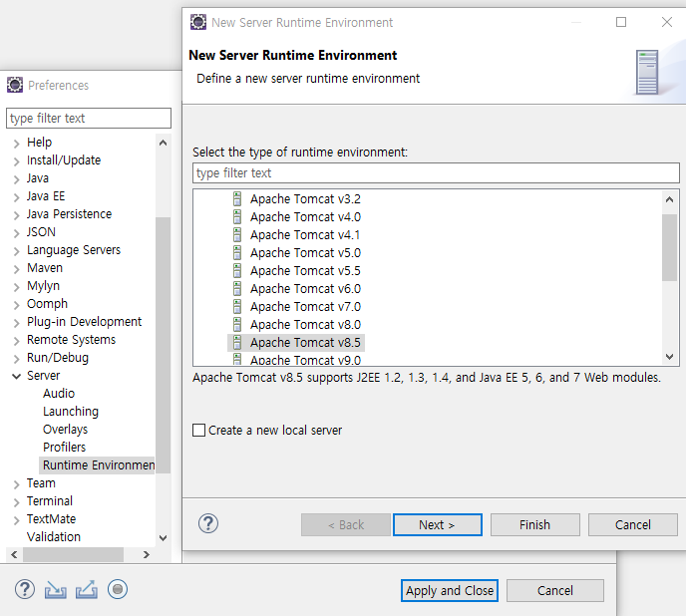Expand the Java preferences node

coord(17,179)
